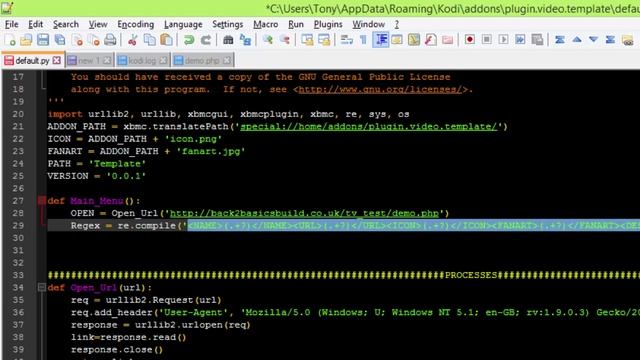
Task: Save the current file via toolbar
Action: tap(43, 40)
